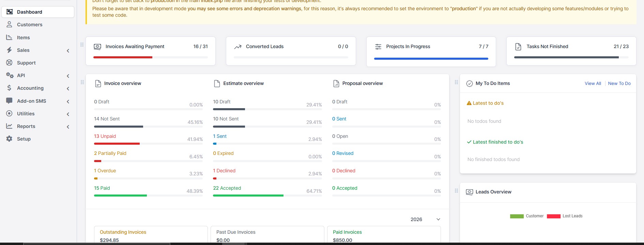Expand the Sales submenu chevron
The width and height of the screenshot is (644, 245).
point(68,51)
